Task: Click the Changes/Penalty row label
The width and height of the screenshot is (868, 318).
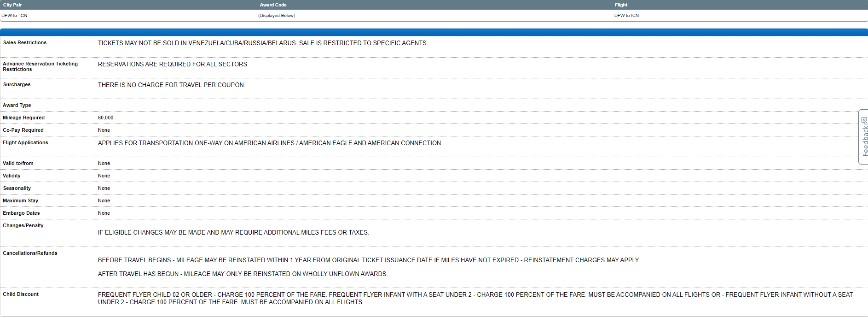Action: click(23, 225)
